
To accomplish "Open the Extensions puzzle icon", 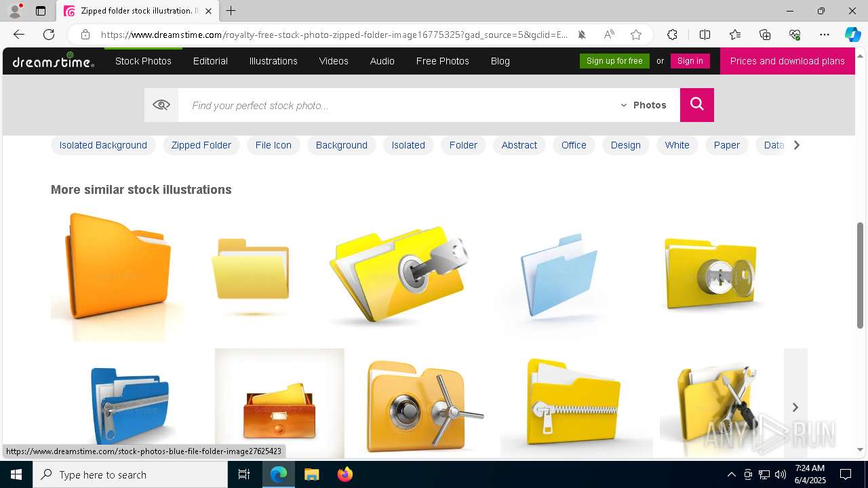I will (672, 35).
